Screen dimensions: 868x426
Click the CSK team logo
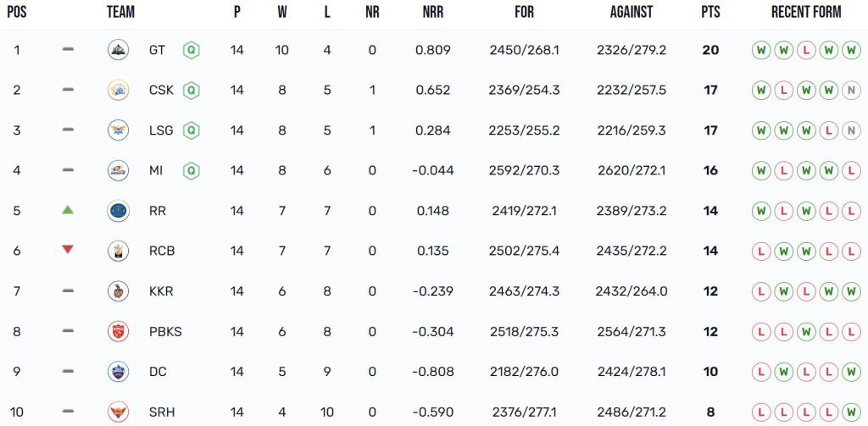point(119,90)
